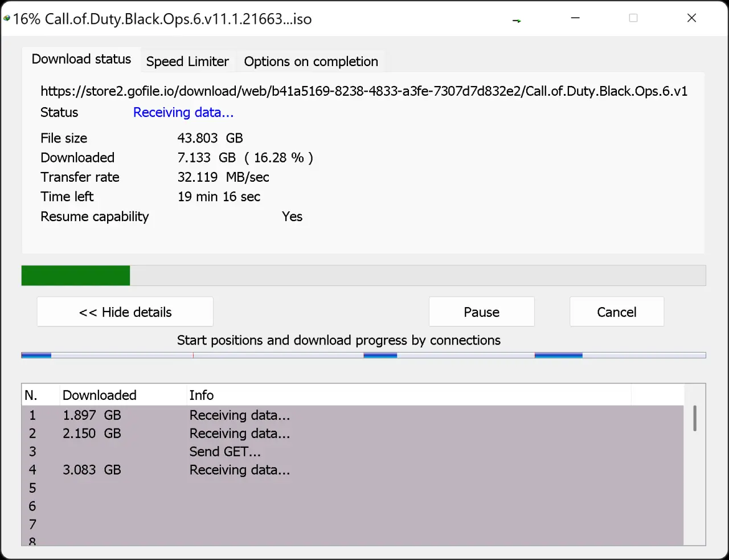Click the connections progress strip
The width and height of the screenshot is (729, 560).
363,355
